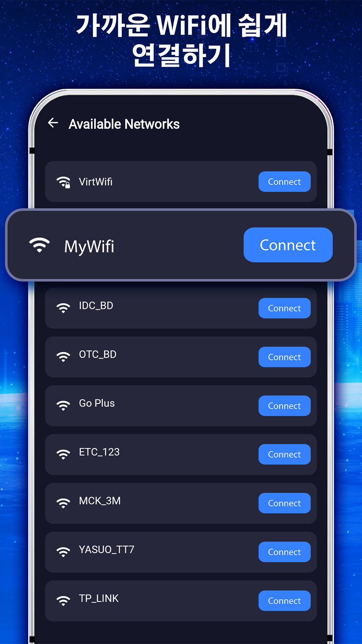The height and width of the screenshot is (644, 362).
Task: Go back using the arrow icon
Action: tap(53, 123)
